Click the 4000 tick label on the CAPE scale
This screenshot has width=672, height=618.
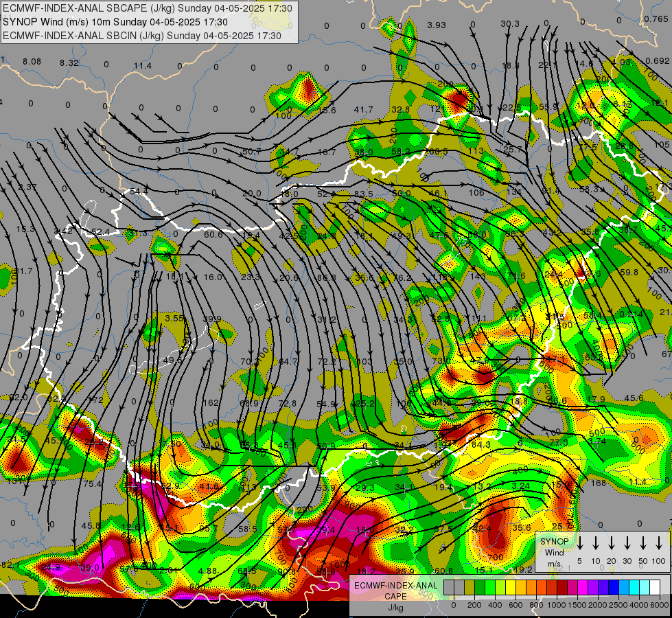639,605
